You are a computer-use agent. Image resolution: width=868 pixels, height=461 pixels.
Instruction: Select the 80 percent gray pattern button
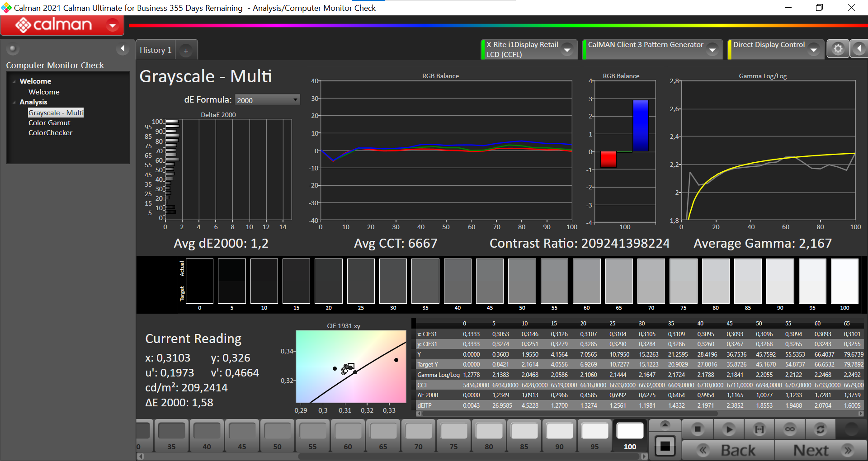[x=489, y=436]
